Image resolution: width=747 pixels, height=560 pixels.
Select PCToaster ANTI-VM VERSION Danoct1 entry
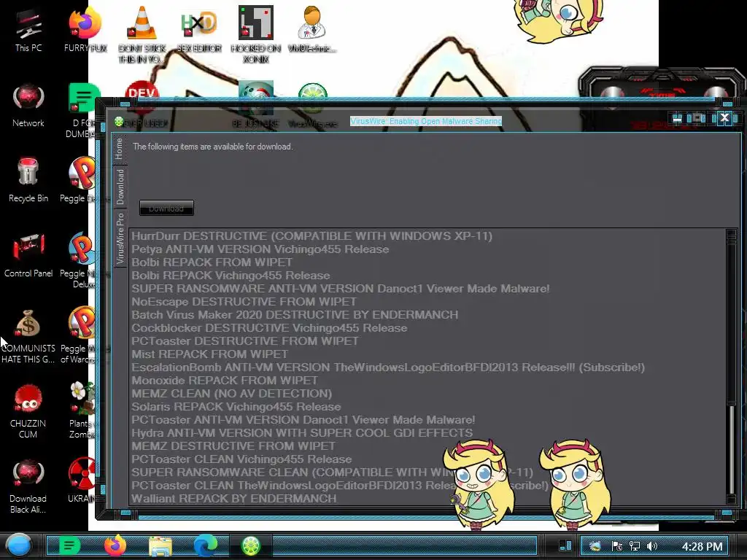303,420
